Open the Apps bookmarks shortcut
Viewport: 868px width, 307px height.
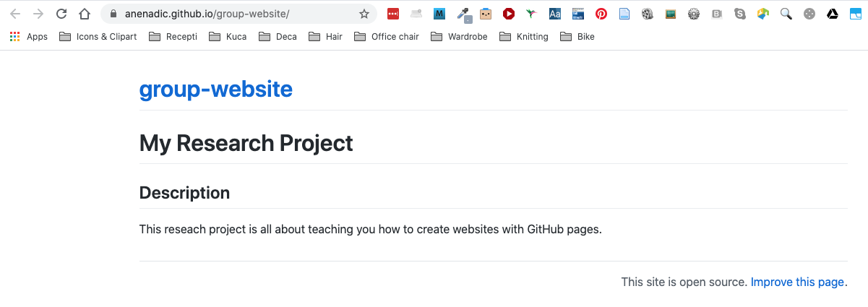[x=29, y=37]
